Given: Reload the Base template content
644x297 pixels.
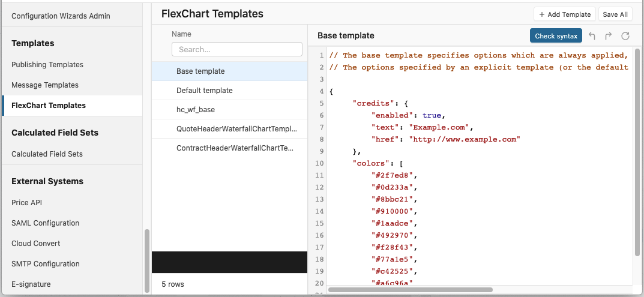Looking at the screenshot, I should [x=625, y=36].
